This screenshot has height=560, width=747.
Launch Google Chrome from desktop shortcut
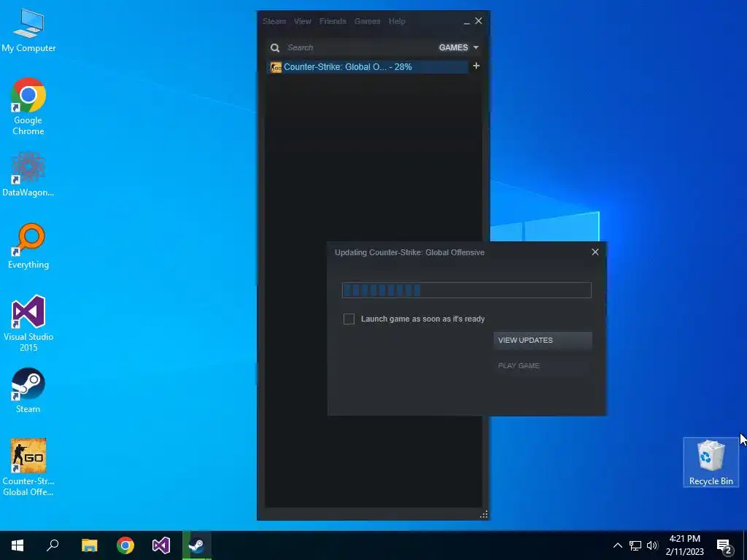(28, 106)
